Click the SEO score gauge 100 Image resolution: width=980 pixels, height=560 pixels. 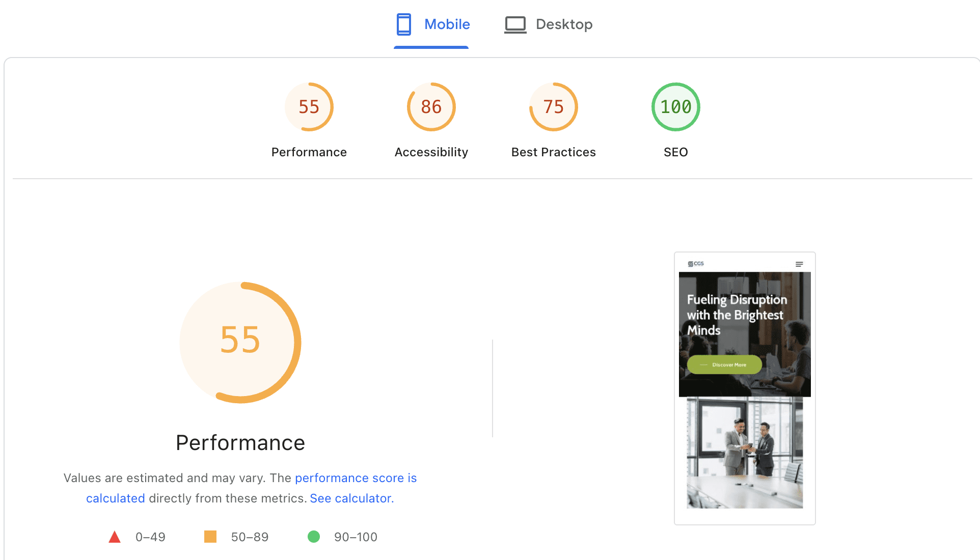pos(675,107)
